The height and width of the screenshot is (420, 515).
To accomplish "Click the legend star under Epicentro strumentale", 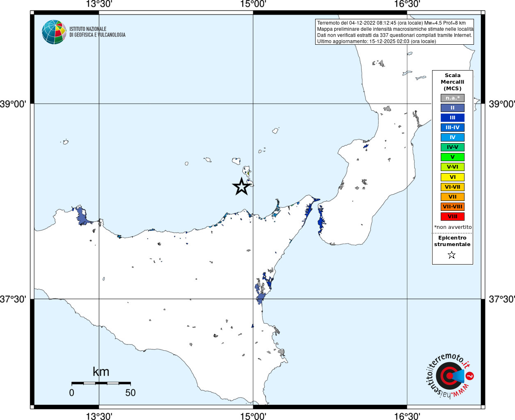I will click(452, 255).
